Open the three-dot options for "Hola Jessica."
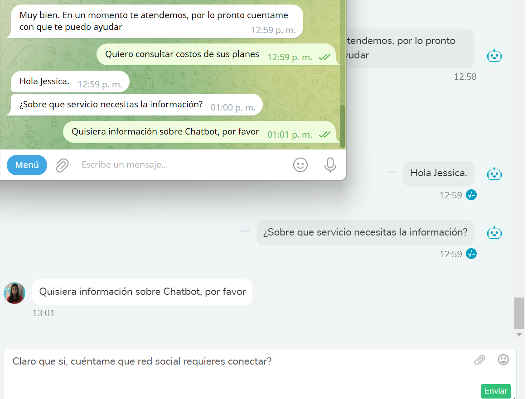 pos(391,172)
